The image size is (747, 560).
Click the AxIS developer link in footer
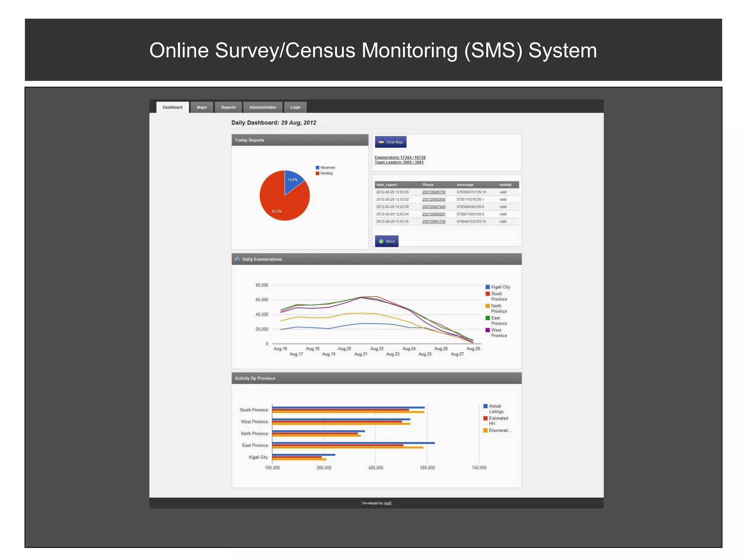point(387,503)
